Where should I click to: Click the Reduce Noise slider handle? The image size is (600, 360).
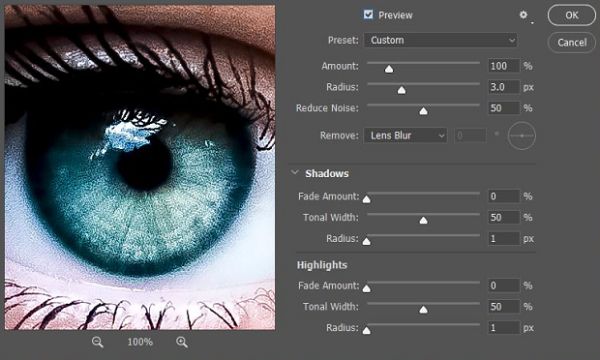pos(423,111)
